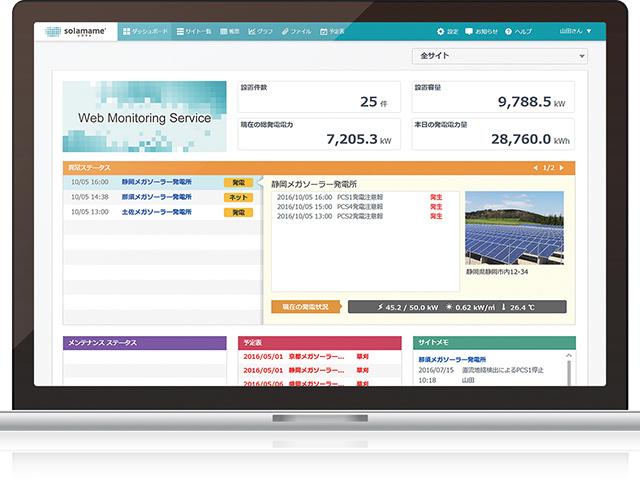
Task: Click the 発電 badge on the 16:00 row
Action: 238,182
